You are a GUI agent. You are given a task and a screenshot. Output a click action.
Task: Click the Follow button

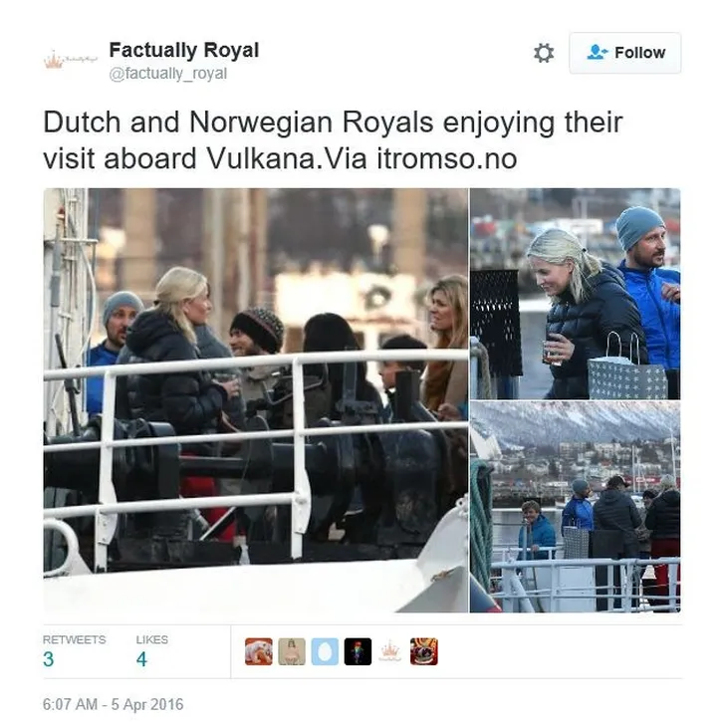pyautogui.click(x=624, y=53)
